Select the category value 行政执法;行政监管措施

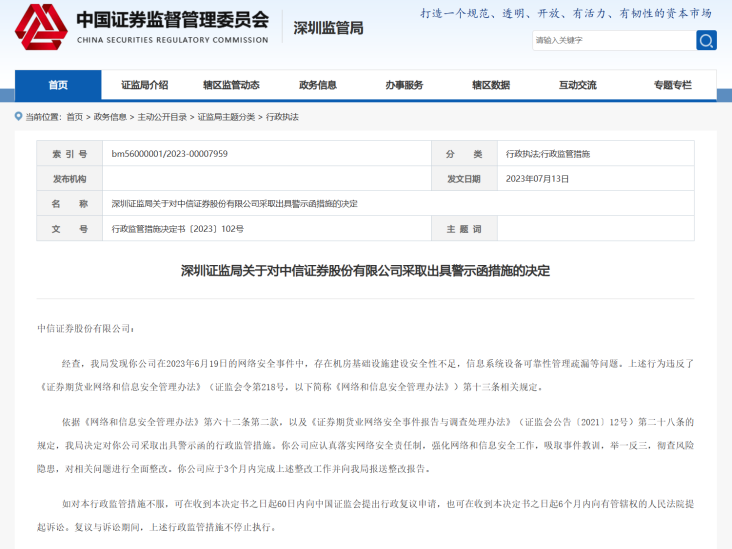pyautogui.click(x=548, y=154)
